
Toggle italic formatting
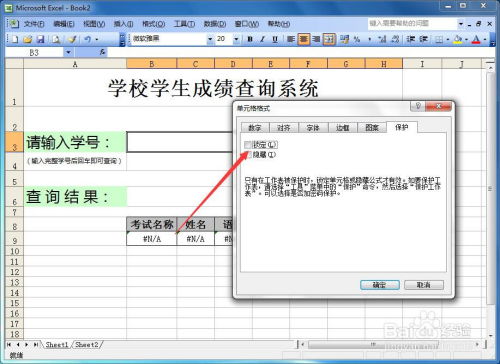(263, 39)
